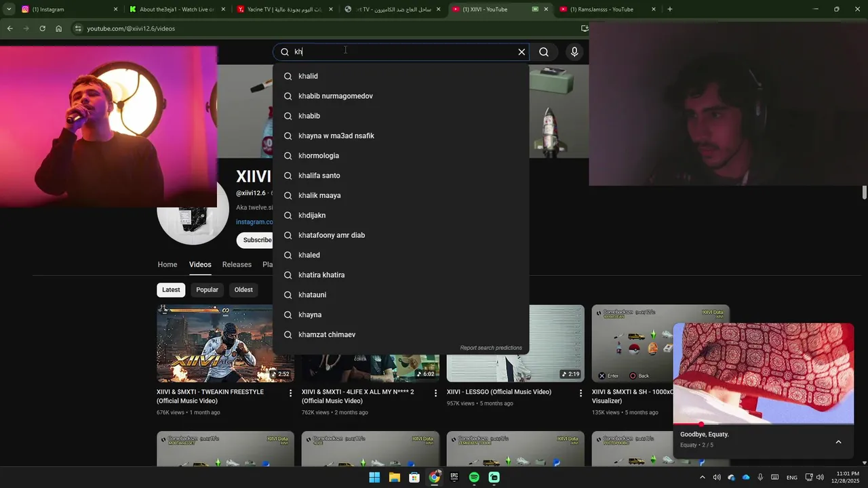Select the 'khalifa santo' suggestion

point(401,176)
